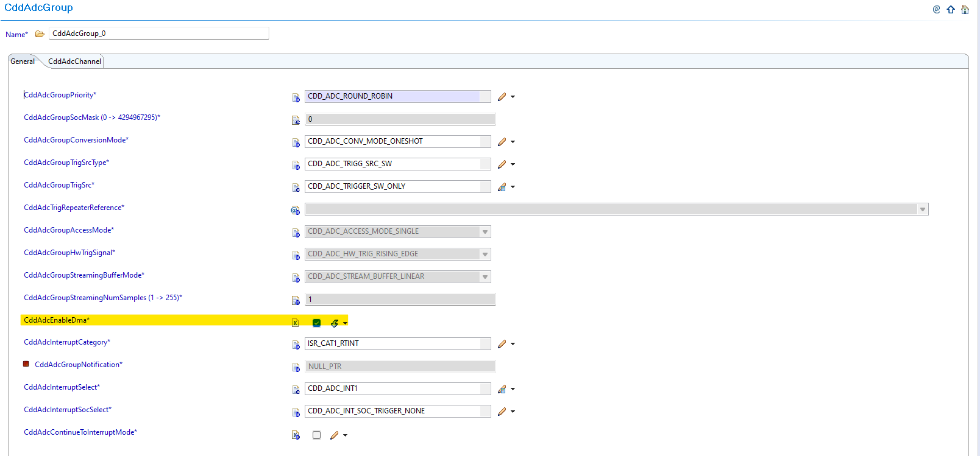Click the file icon for CddAdcGroupTrigSrc
The width and height of the screenshot is (980, 456).
296,188
